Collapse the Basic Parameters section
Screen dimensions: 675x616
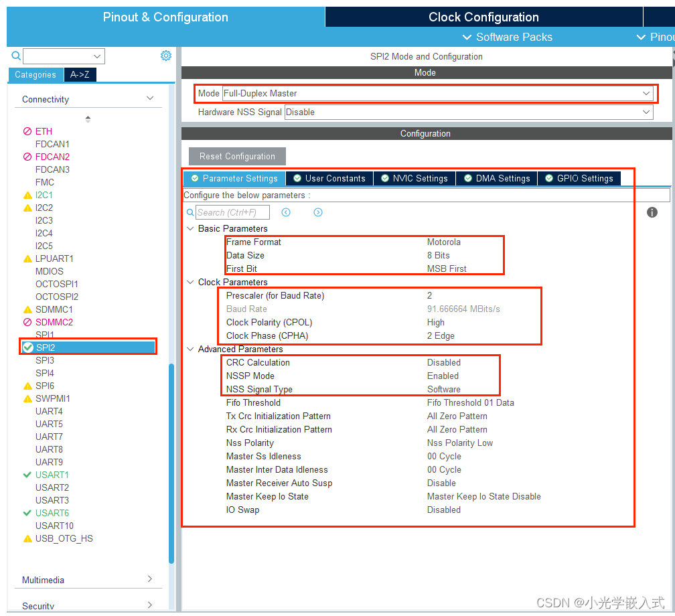tap(190, 228)
